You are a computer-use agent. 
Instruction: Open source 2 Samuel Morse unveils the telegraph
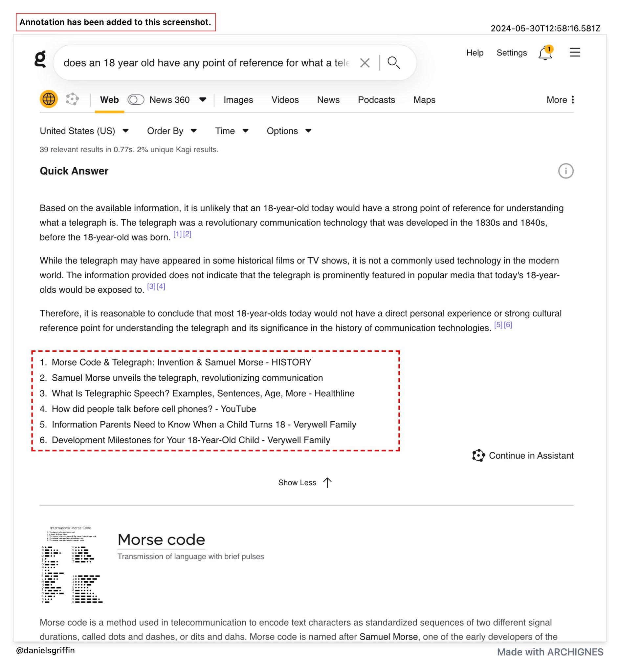click(x=187, y=378)
